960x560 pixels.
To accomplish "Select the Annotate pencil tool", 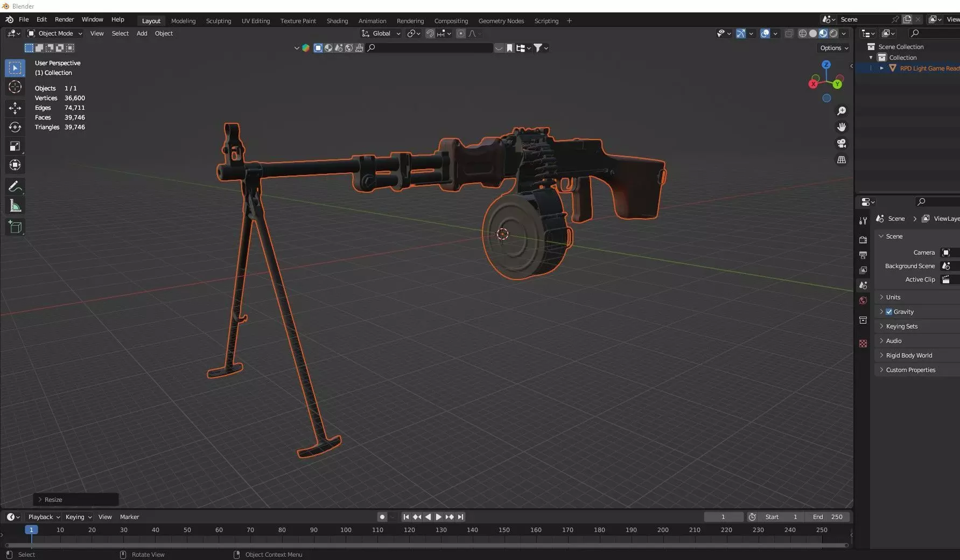I will (x=15, y=187).
